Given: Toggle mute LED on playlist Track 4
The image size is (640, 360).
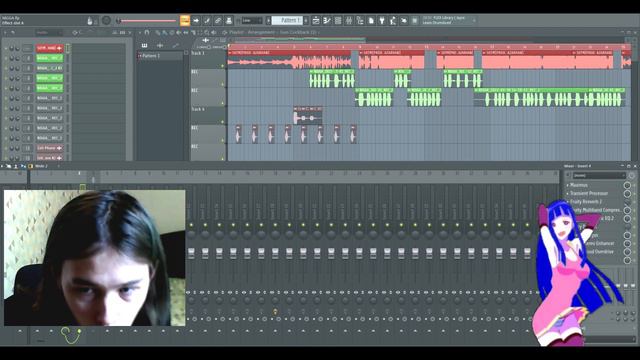Looking at the screenshot, I should pyautogui.click(x=222, y=122).
